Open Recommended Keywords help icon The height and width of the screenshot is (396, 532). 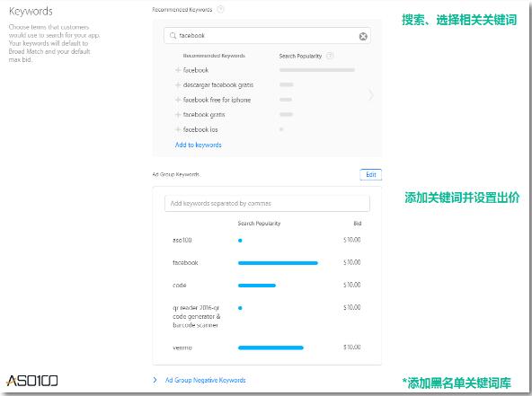(x=220, y=10)
